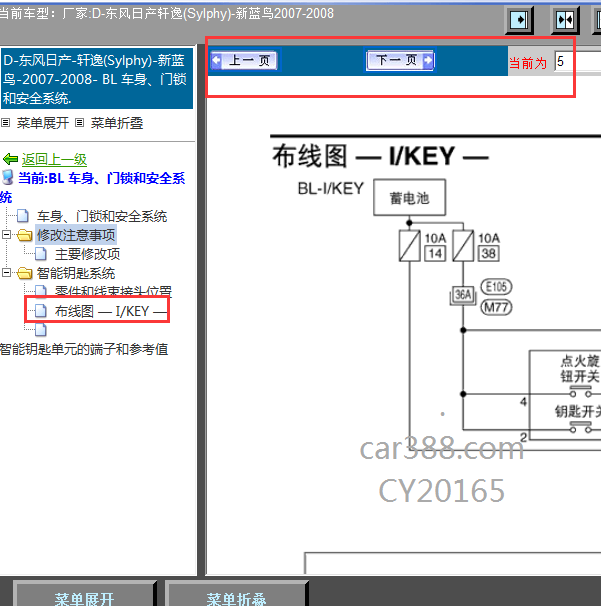Viewport: 601px width, 606px height.
Task: Go to previous page with 上一页 button
Action: click(x=244, y=60)
